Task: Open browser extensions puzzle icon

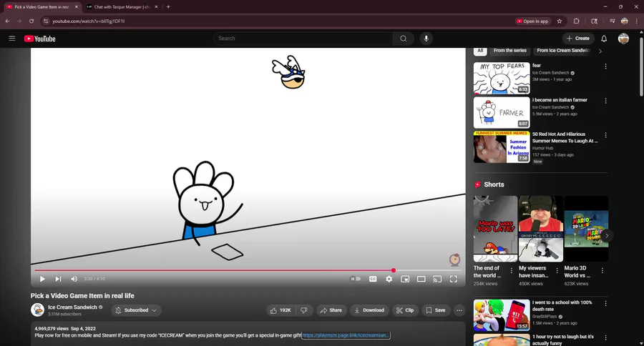Action: coord(576,21)
